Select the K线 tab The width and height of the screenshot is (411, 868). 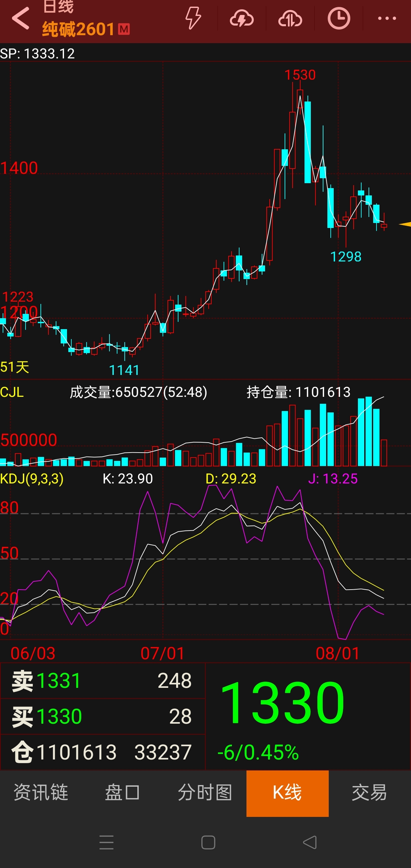click(287, 793)
